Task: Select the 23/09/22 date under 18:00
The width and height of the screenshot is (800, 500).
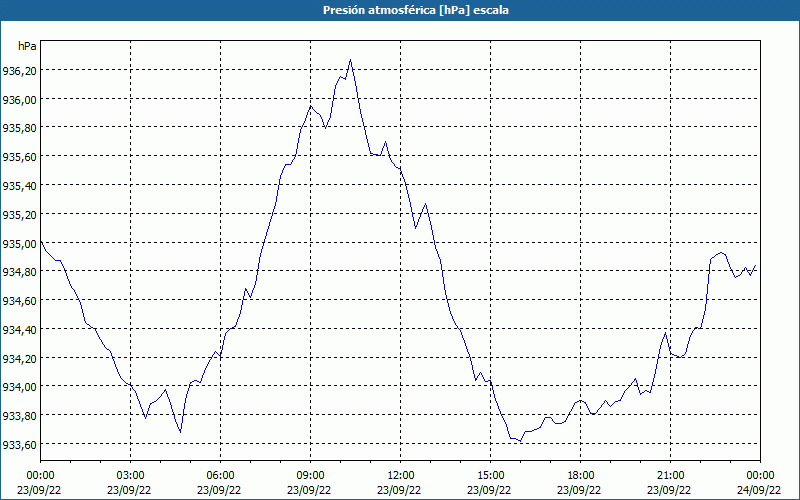Action: coord(580,490)
